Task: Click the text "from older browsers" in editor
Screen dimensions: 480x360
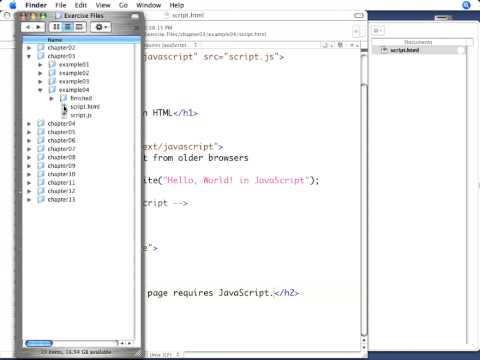Action: 200,158
